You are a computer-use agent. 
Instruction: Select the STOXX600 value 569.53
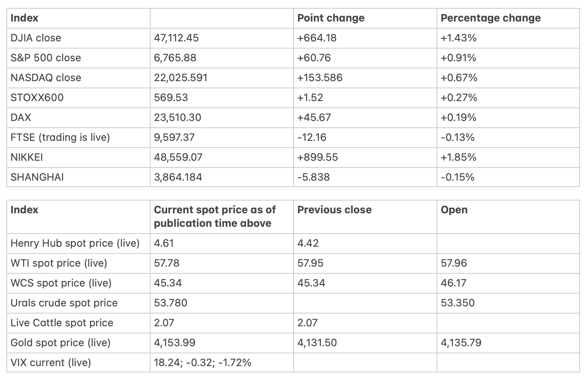(171, 97)
